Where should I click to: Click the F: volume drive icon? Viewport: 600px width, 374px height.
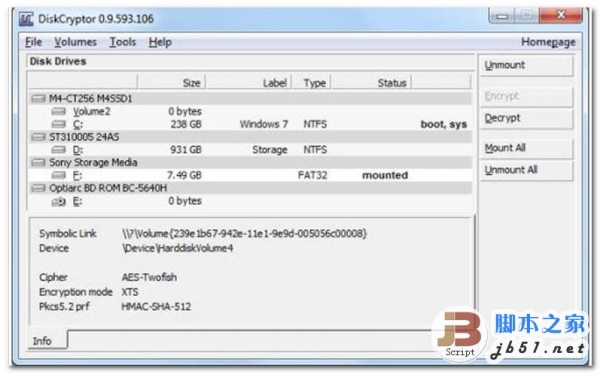[x=58, y=175]
